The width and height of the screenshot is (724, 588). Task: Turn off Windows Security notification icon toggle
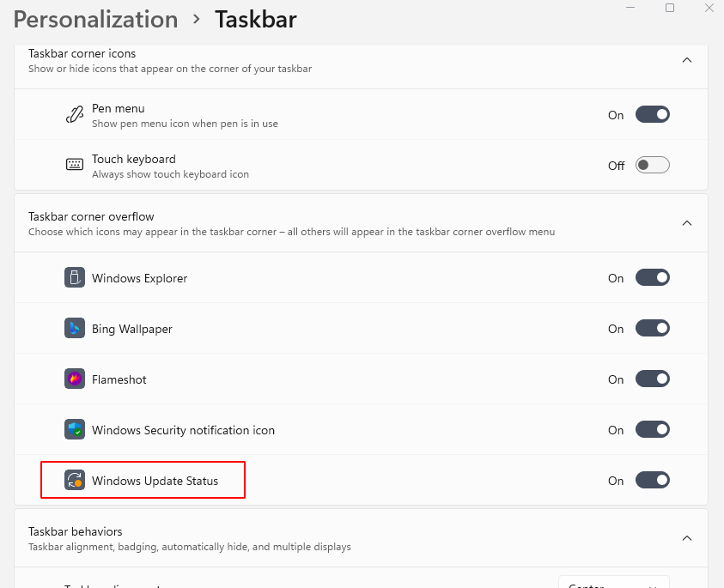point(653,430)
